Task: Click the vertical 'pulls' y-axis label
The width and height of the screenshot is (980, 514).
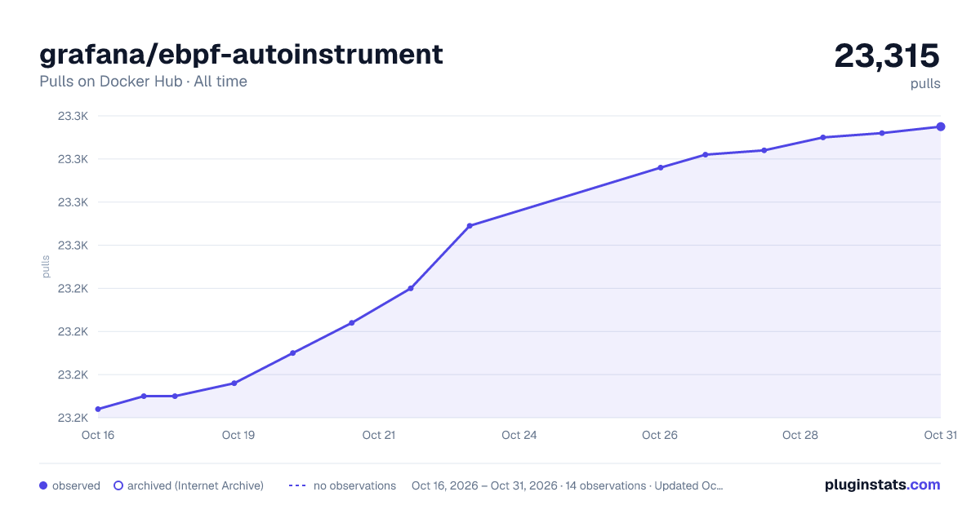Action: [46, 267]
